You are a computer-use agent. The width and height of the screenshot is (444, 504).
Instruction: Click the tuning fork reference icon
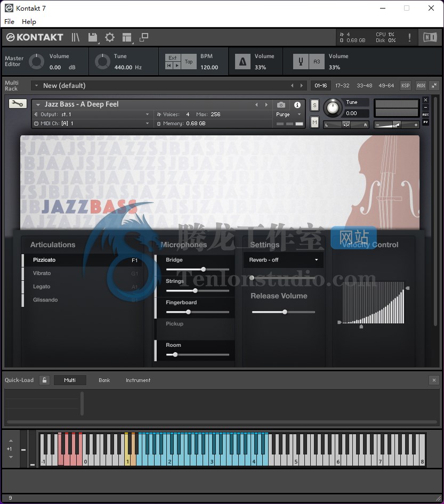[x=301, y=61]
